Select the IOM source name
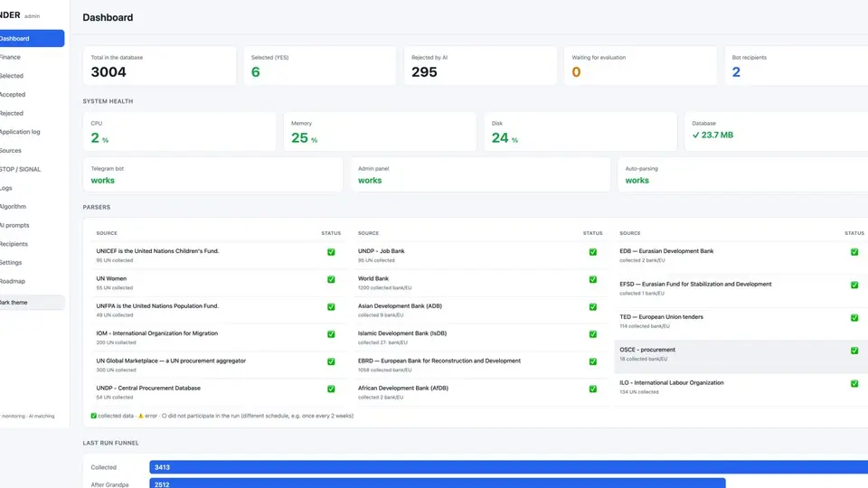This screenshot has width=868, height=488. (x=157, y=333)
